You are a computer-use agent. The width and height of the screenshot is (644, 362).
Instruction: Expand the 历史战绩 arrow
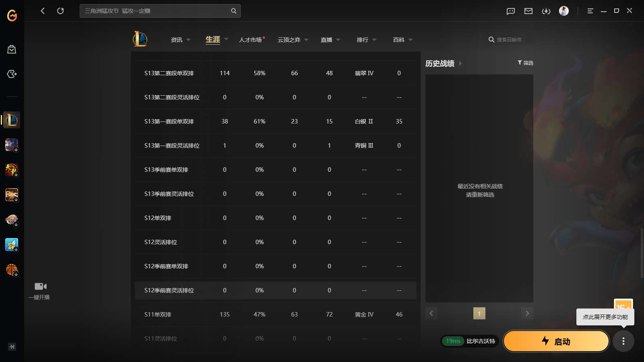coord(460,64)
